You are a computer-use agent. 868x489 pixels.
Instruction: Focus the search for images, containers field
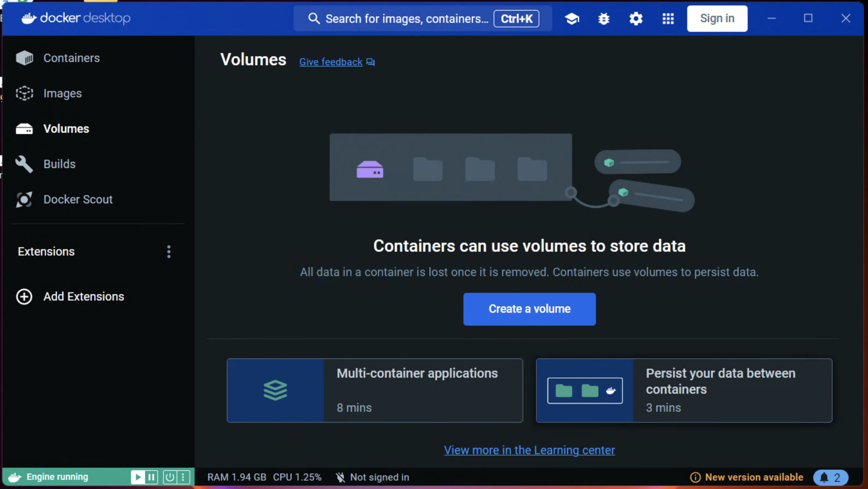tap(422, 18)
